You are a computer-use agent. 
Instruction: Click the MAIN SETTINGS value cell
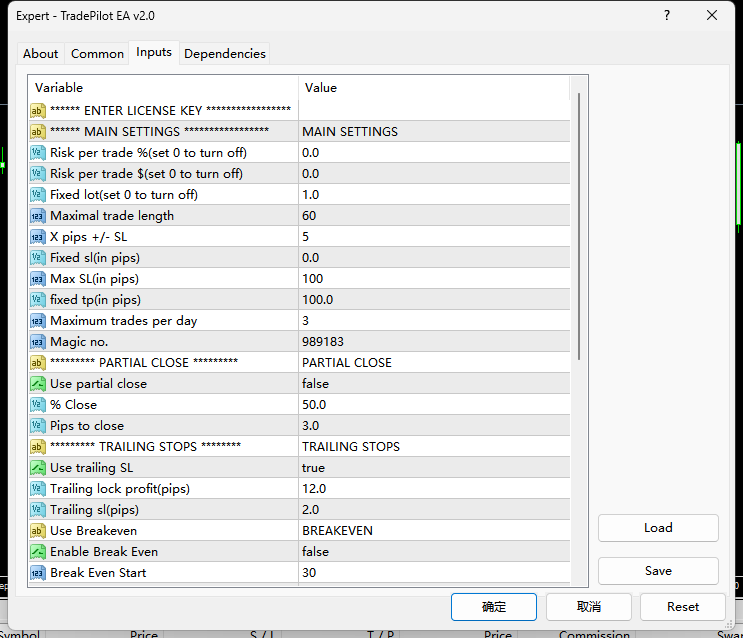click(x=434, y=131)
